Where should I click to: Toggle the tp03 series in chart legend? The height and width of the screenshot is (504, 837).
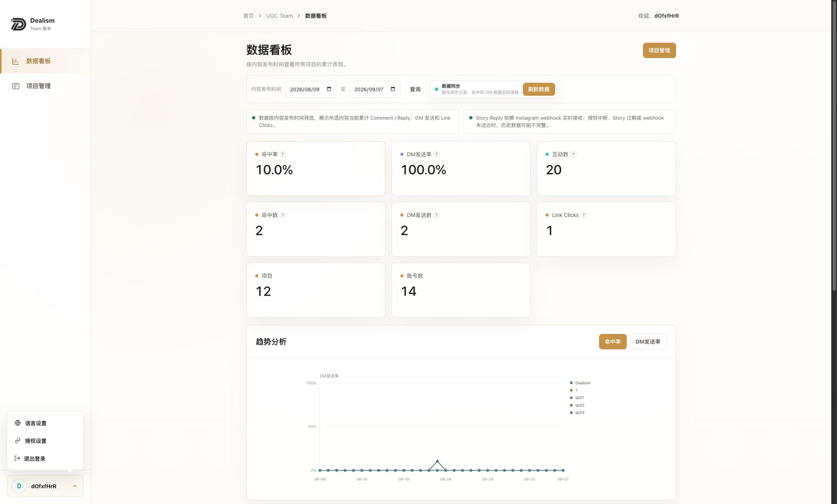(577, 413)
